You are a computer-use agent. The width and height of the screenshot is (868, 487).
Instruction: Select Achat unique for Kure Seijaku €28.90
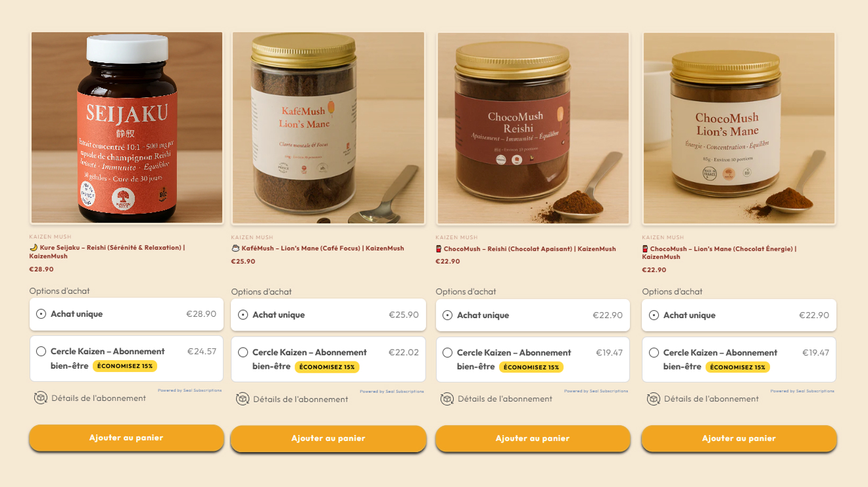click(x=126, y=314)
